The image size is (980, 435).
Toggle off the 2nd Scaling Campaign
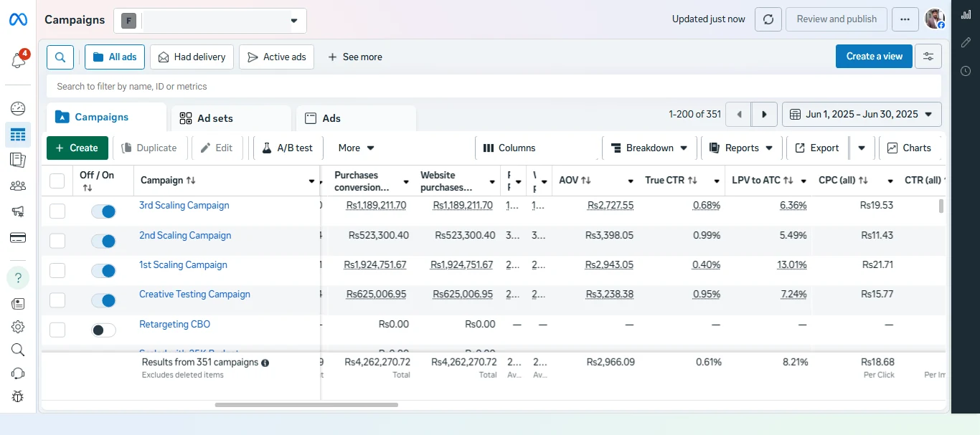coord(103,242)
